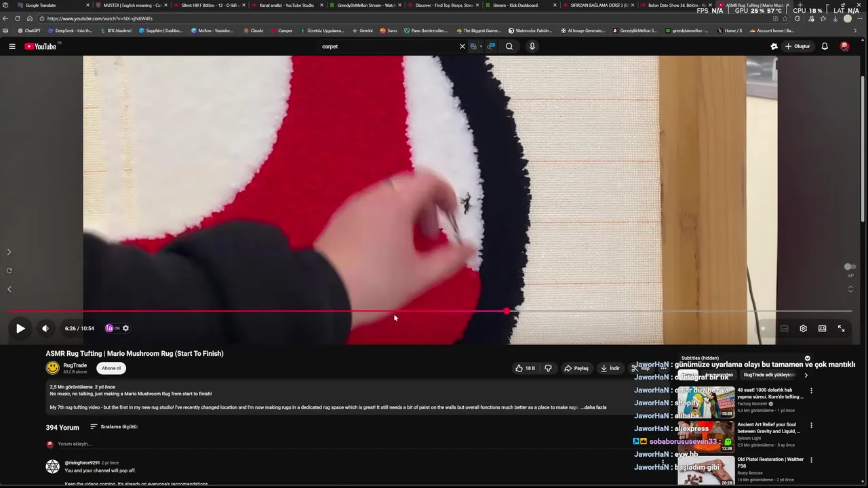Viewport: 868px width, 488px height.
Task: Open the account avatar menu in the YouTube header
Action: click(x=844, y=46)
